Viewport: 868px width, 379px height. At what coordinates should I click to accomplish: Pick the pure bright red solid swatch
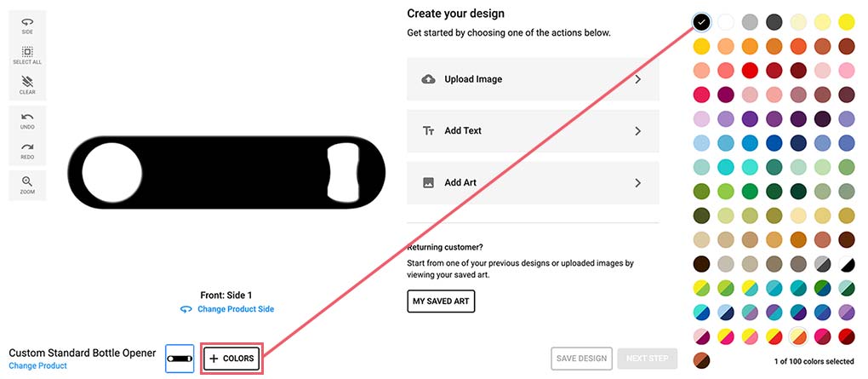tap(750, 71)
